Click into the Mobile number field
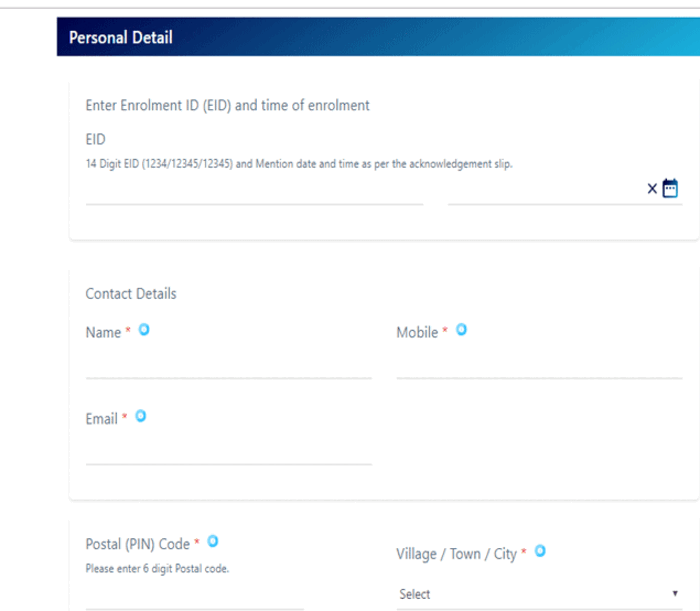700x611 pixels. pyautogui.click(x=539, y=364)
